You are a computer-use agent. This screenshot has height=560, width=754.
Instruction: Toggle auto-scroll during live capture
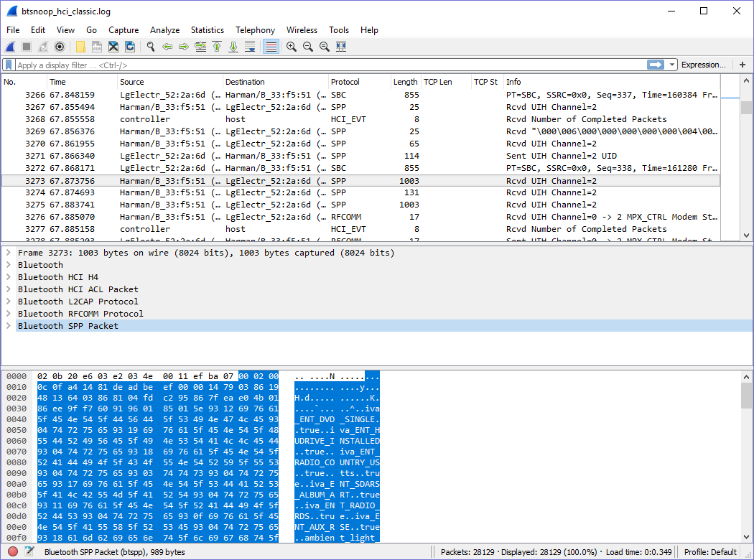250,47
